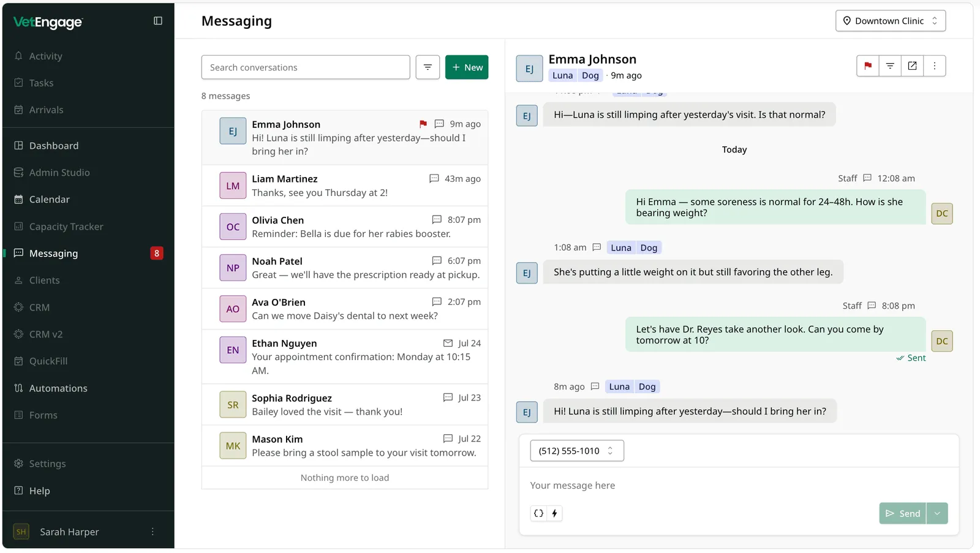
Task: Collapse the sidebar with the panel icon
Action: 157,21
